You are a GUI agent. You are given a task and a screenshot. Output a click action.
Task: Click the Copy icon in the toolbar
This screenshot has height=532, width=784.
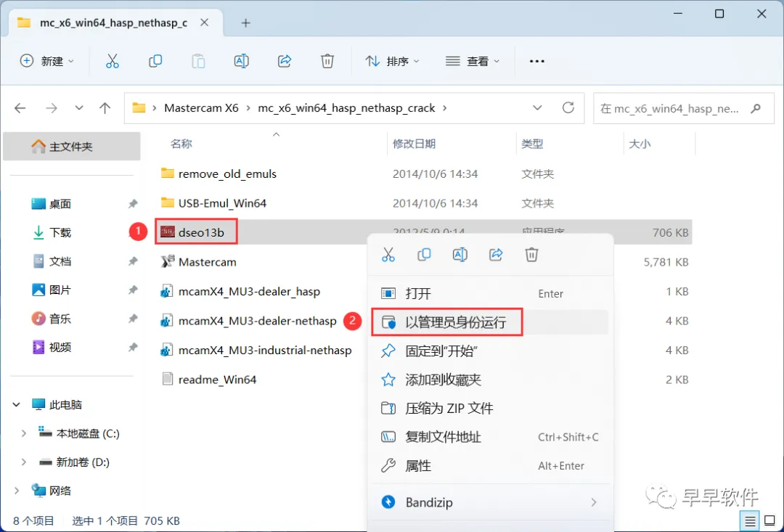tap(155, 61)
